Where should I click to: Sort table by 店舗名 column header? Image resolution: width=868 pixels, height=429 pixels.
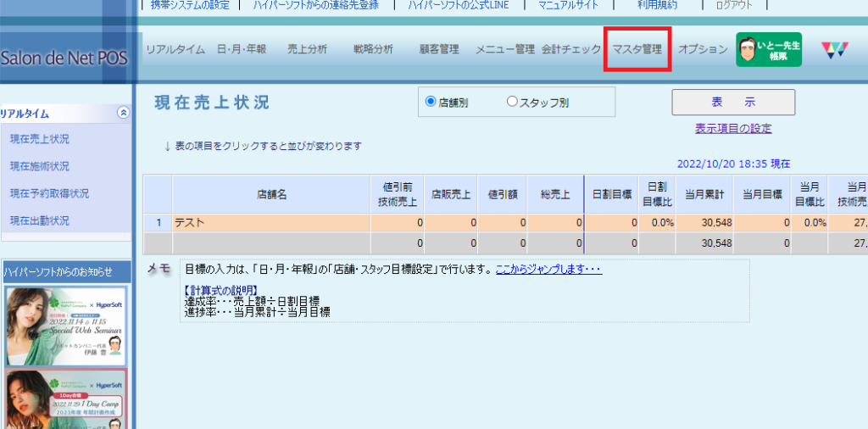tap(272, 194)
